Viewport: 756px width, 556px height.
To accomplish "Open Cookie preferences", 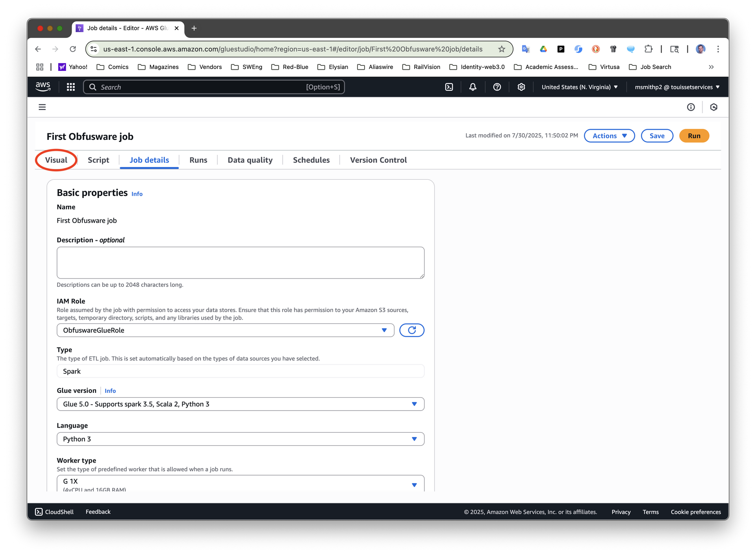I will click(696, 512).
